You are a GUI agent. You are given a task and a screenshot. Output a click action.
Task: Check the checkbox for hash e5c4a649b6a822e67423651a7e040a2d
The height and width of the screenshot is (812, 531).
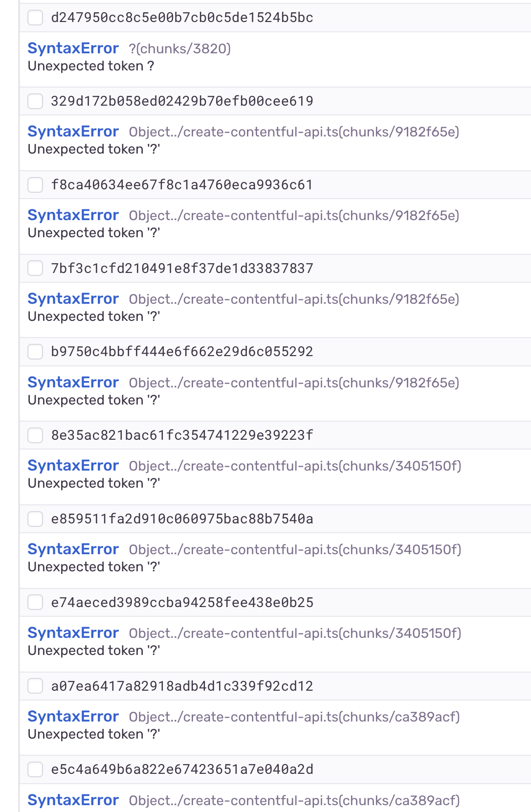[35, 769]
